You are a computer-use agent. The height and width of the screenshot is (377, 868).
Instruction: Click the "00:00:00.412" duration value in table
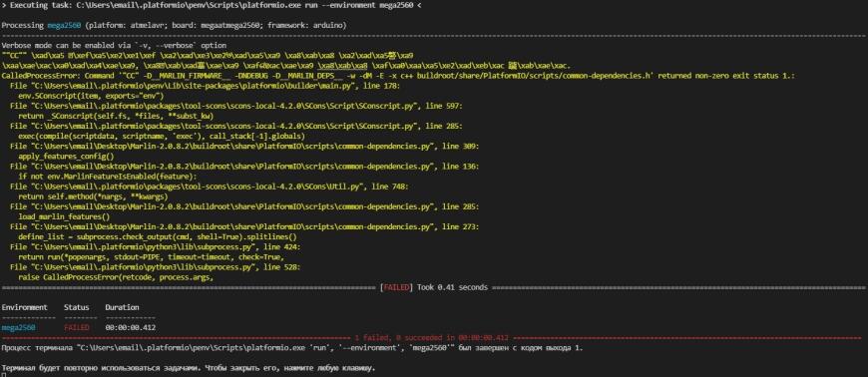pyautogui.click(x=130, y=328)
